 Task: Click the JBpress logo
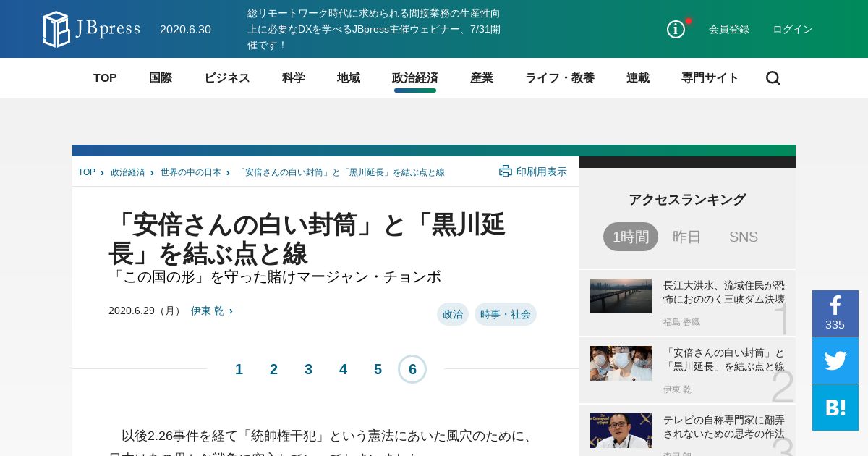pos(91,29)
